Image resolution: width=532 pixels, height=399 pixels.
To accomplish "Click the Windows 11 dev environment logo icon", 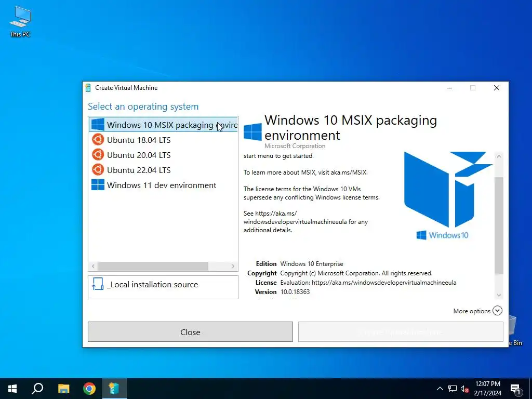I will tap(98, 185).
